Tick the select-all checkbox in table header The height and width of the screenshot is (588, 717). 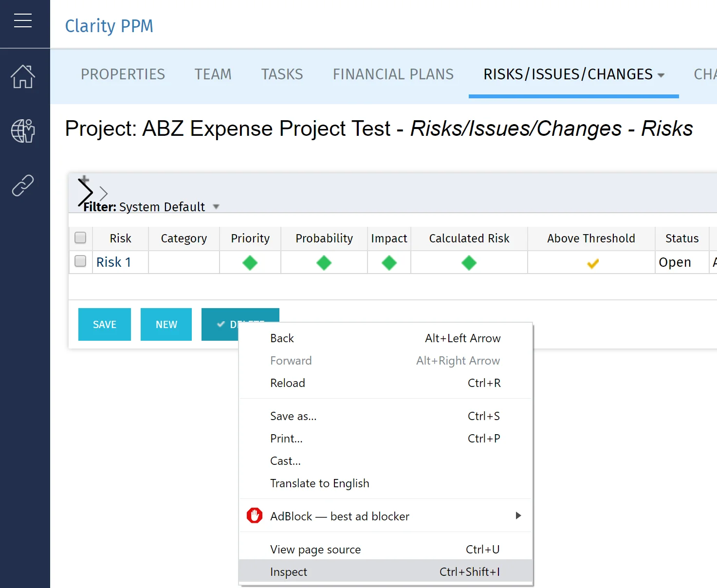point(80,238)
